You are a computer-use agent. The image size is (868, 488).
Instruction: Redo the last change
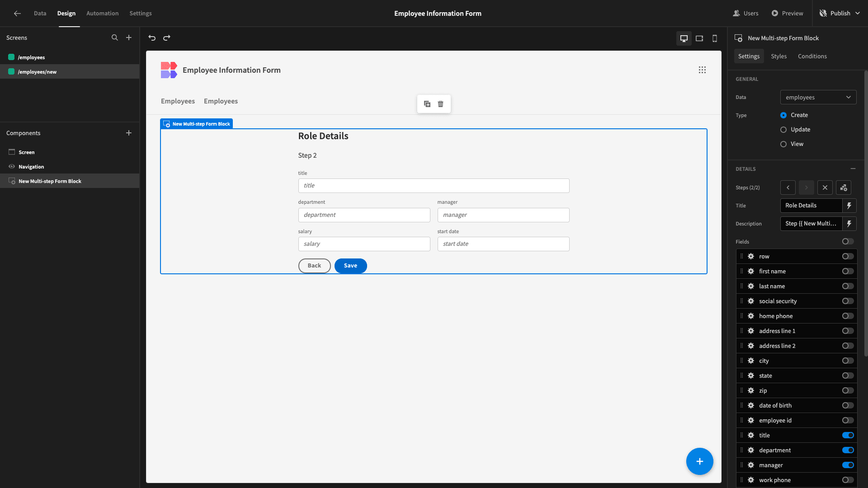point(167,38)
